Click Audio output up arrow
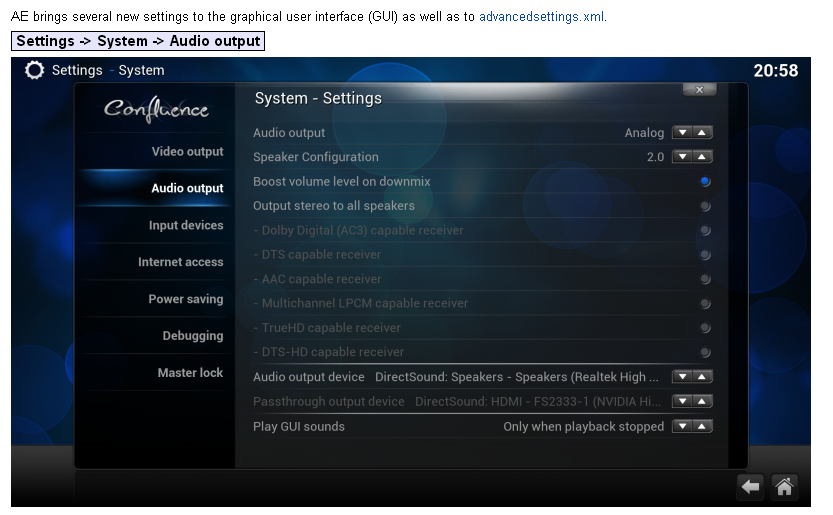This screenshot has width=833, height=515. [x=702, y=132]
